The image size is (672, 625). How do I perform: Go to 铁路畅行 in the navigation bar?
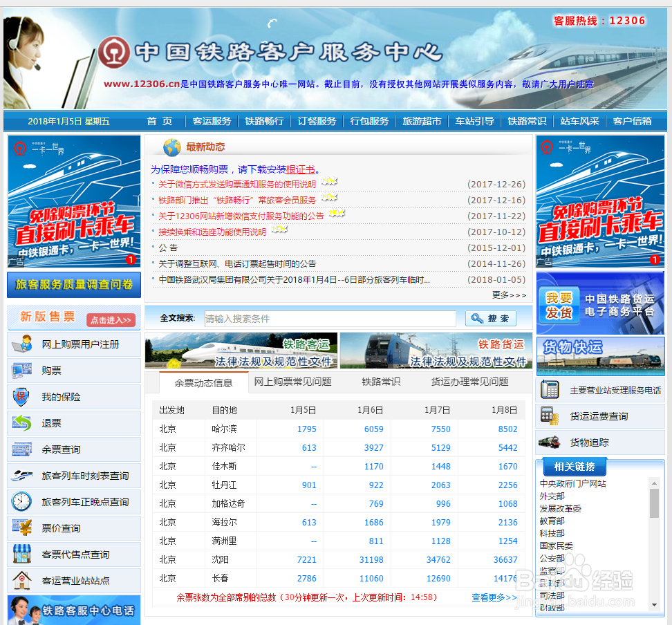tap(264, 121)
